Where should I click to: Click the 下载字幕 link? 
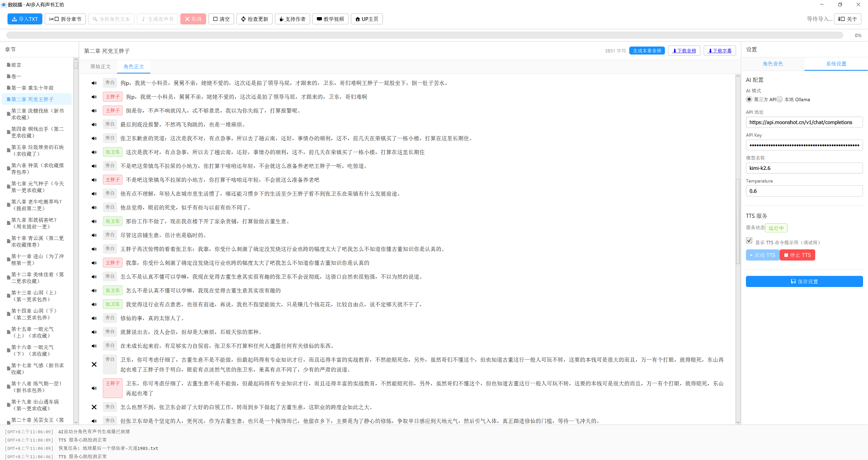720,51
